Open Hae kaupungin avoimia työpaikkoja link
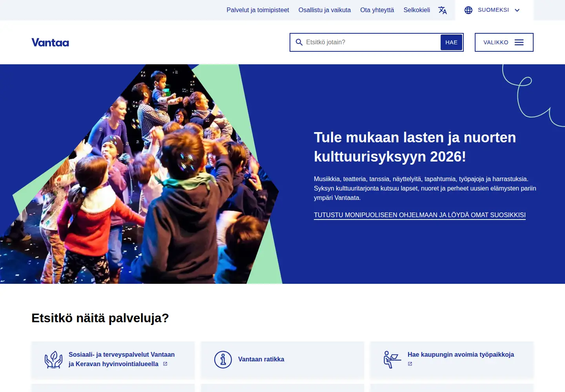The width and height of the screenshot is (565, 392). click(461, 355)
